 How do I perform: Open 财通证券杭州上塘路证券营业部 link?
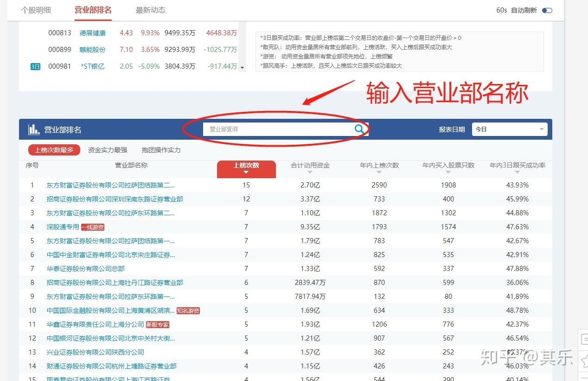112,366
